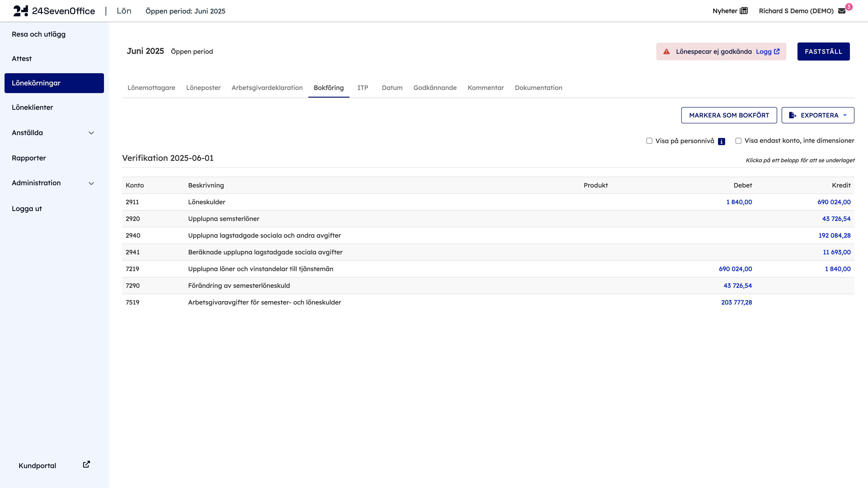Click the red warning triangle icon
This screenshot has width=868, height=488.
666,52
